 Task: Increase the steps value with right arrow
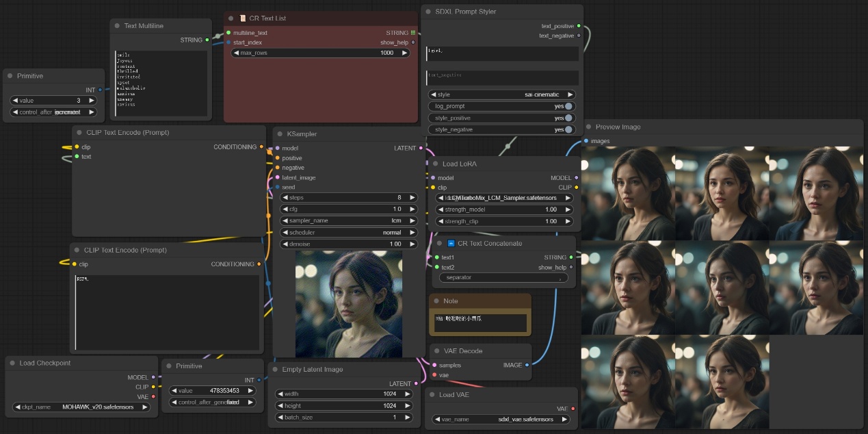point(412,197)
